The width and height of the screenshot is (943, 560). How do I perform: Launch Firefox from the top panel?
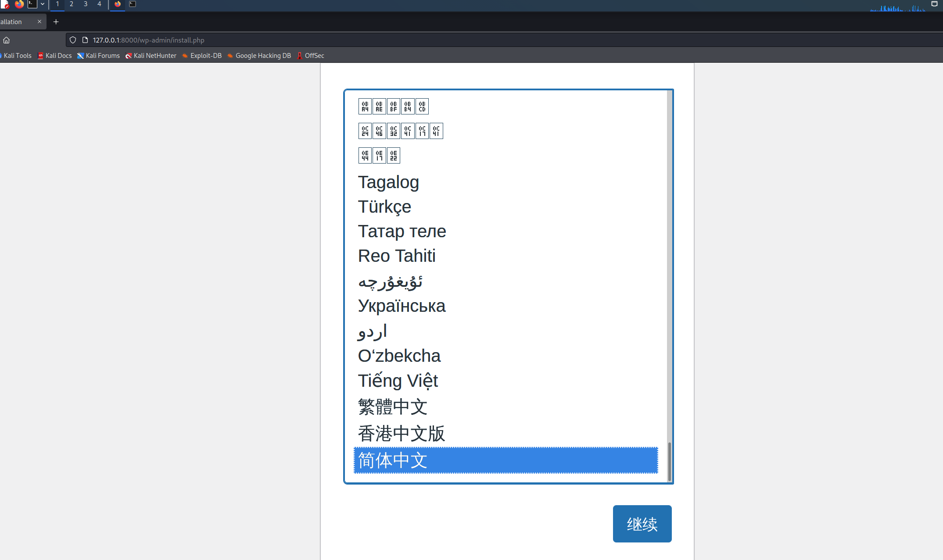point(19,4)
